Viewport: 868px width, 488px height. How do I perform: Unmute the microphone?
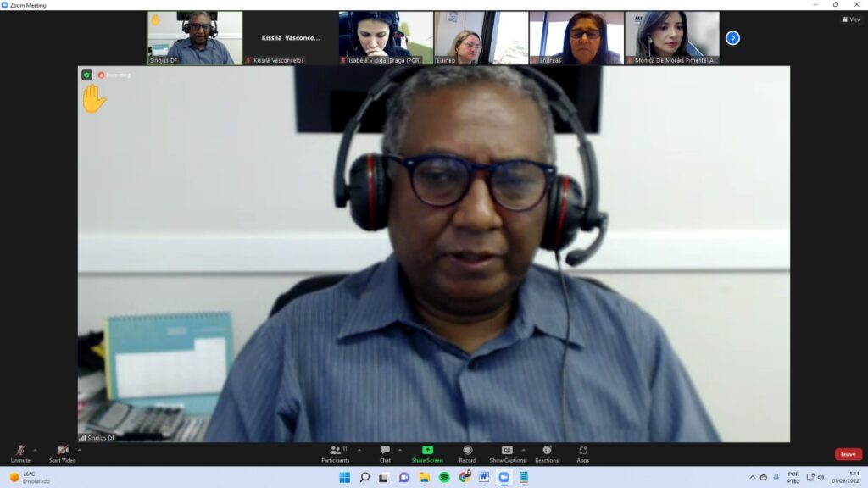[20, 452]
